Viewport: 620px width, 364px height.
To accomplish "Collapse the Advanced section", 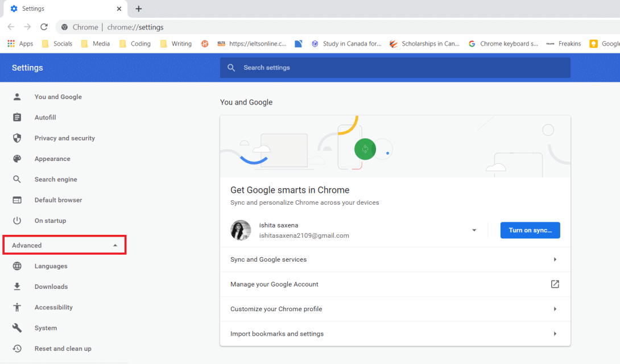I will click(64, 245).
